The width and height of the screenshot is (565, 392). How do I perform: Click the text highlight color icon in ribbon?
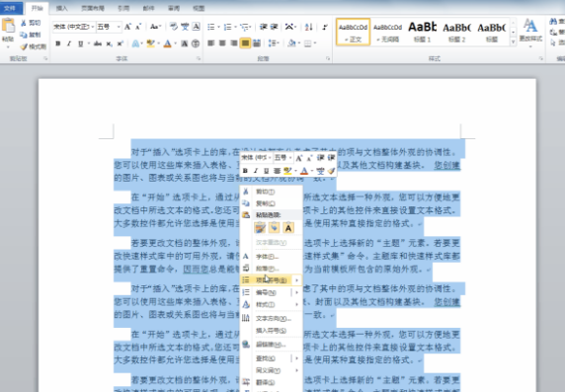[150, 43]
